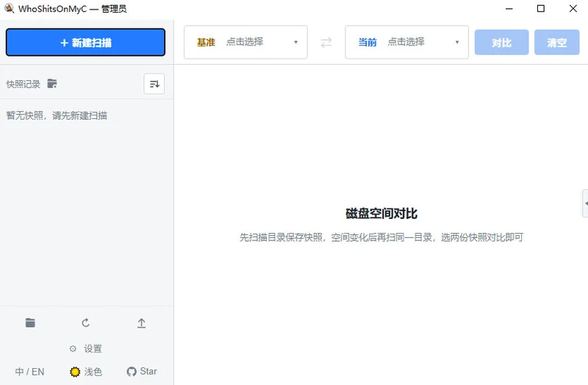Click the 快照记录 label
Image resolution: width=588 pixels, height=385 pixels.
click(24, 84)
